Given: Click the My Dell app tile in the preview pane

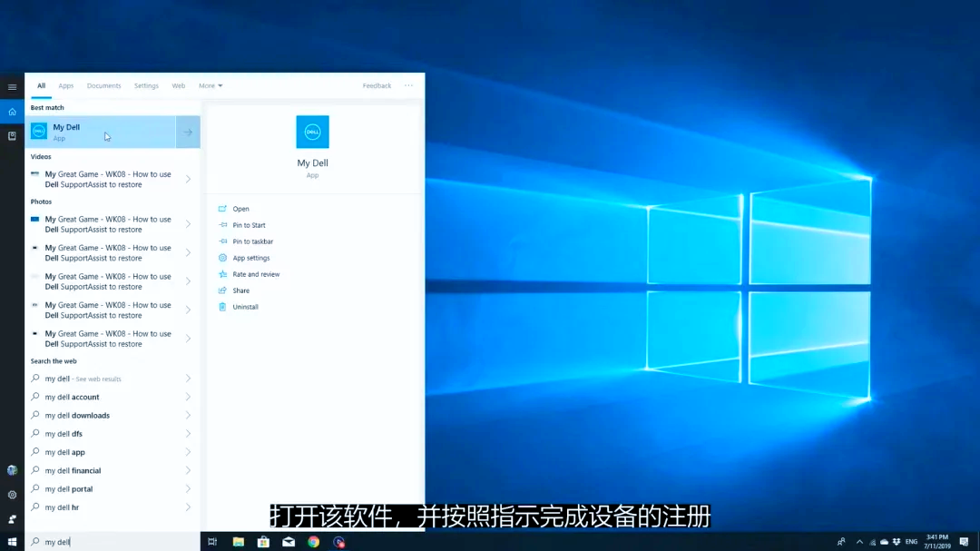Looking at the screenshot, I should click(312, 132).
